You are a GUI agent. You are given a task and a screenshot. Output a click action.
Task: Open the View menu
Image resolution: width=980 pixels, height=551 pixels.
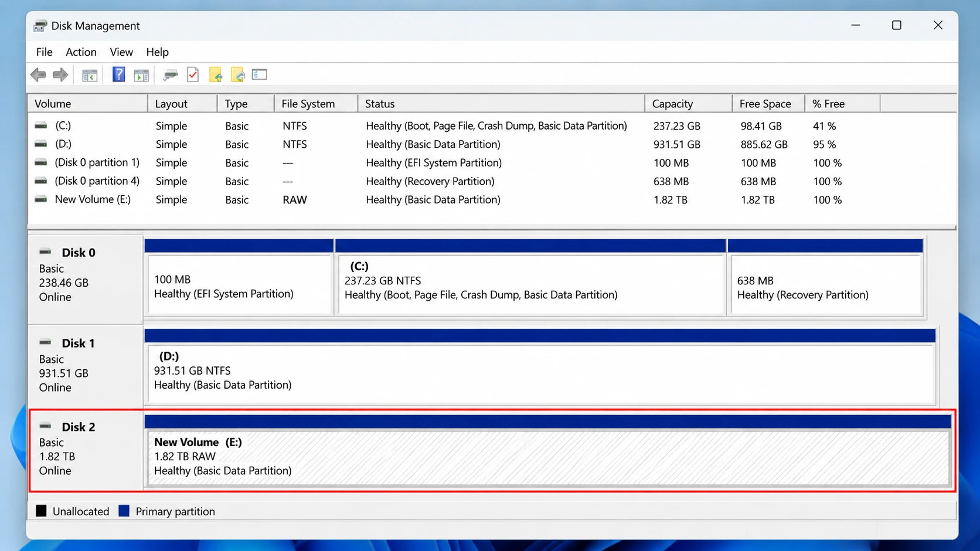(121, 52)
